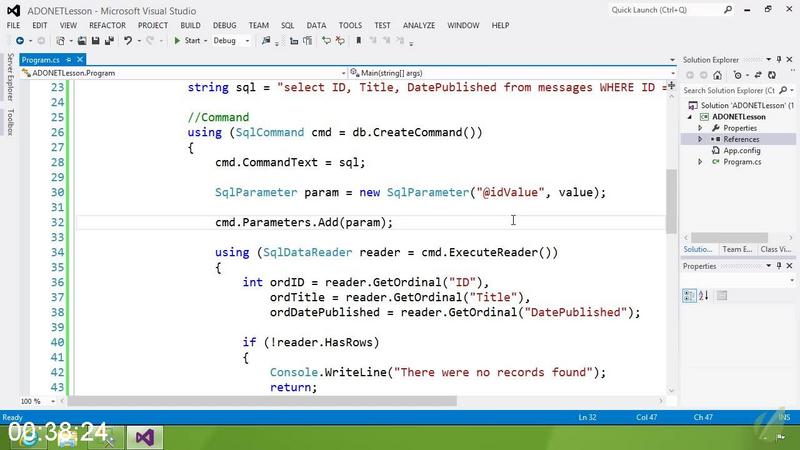Save Program.cs with the single floppy icon
This screenshot has width=800, height=450.
click(95, 40)
